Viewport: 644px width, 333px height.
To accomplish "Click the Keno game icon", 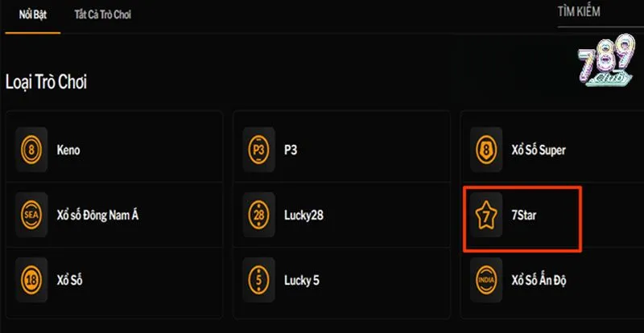I will [31, 150].
